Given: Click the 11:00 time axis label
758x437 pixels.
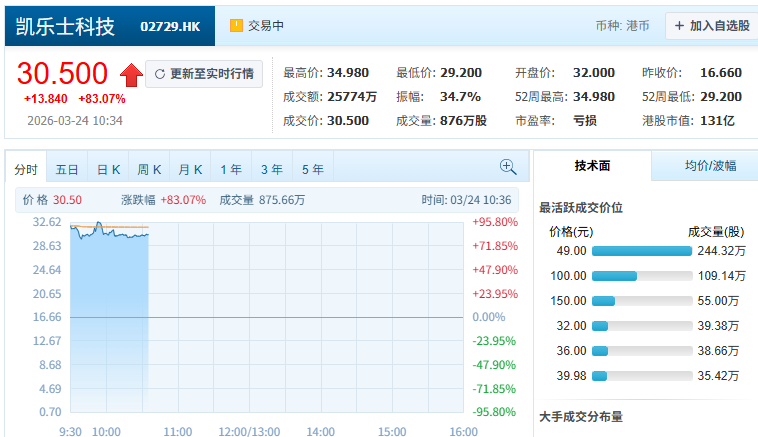Looking at the screenshot, I should tap(177, 431).
